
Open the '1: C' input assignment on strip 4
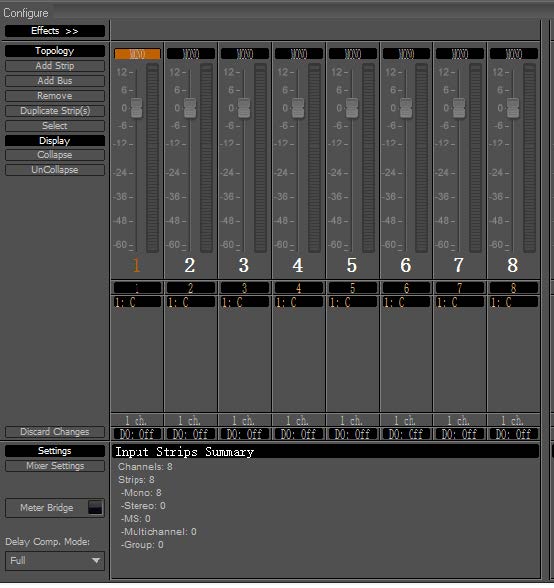(299, 302)
